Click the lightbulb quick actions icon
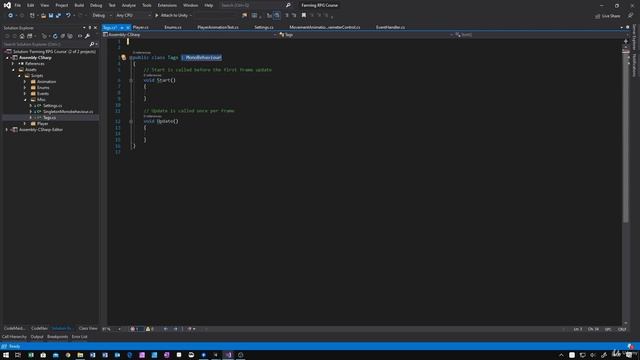640x360 pixels. tap(124, 58)
